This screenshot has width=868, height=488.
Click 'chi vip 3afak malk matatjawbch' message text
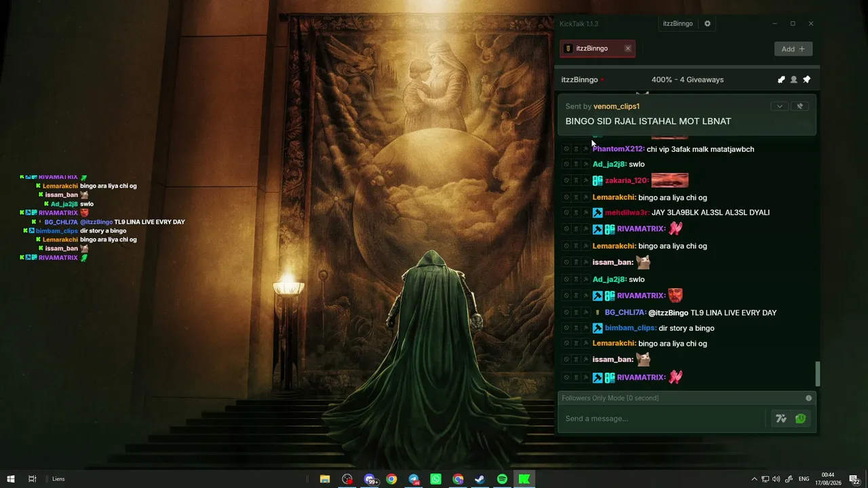coord(701,149)
